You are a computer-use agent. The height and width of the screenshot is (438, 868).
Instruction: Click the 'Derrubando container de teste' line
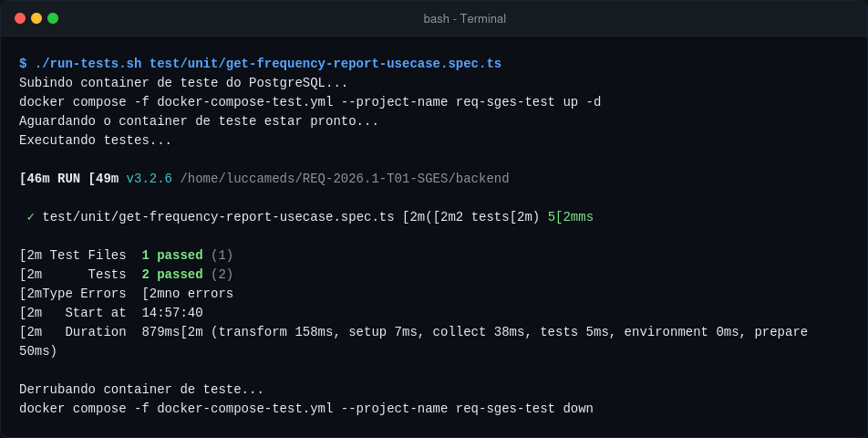pos(141,390)
